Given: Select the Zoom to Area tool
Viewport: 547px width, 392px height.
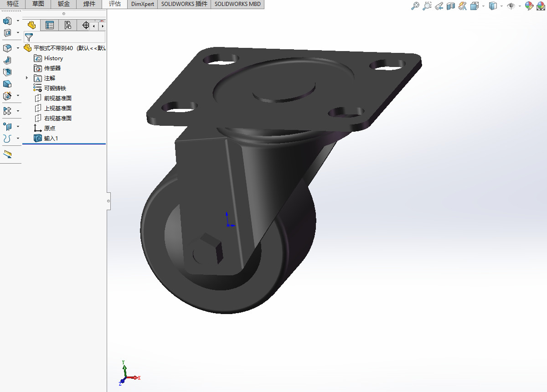Looking at the screenshot, I should [x=427, y=6].
